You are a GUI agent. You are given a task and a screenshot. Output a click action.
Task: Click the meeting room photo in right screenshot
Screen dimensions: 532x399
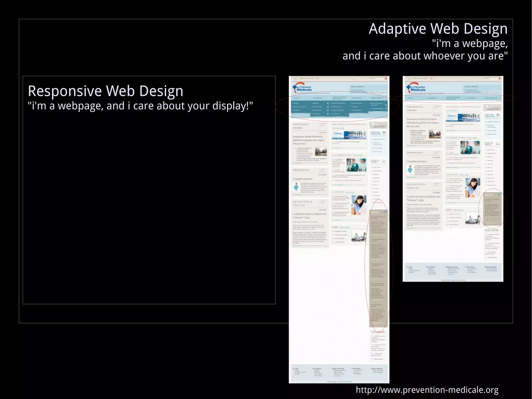point(435,134)
